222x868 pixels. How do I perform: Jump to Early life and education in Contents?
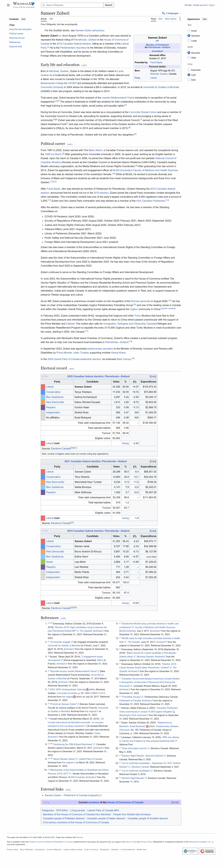click(21, 29)
